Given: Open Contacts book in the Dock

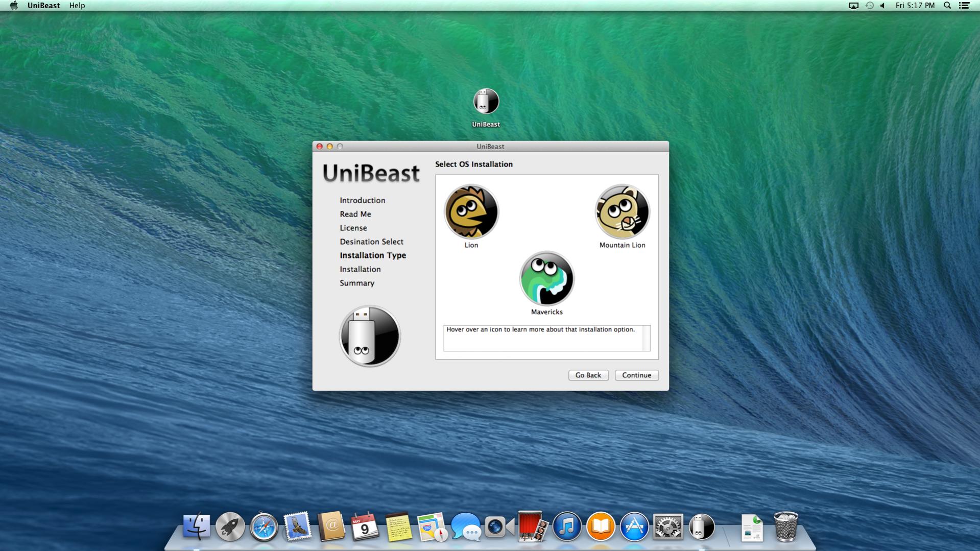Looking at the screenshot, I should tap(331, 526).
